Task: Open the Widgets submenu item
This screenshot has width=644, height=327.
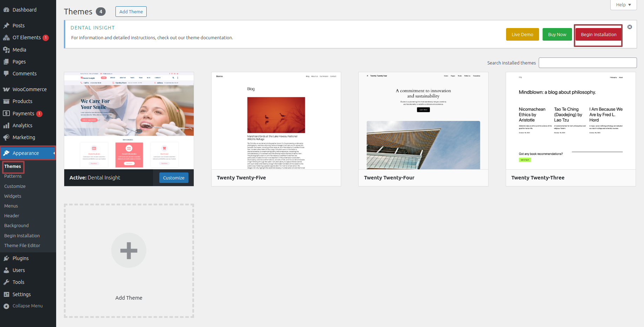Action: tap(13, 196)
